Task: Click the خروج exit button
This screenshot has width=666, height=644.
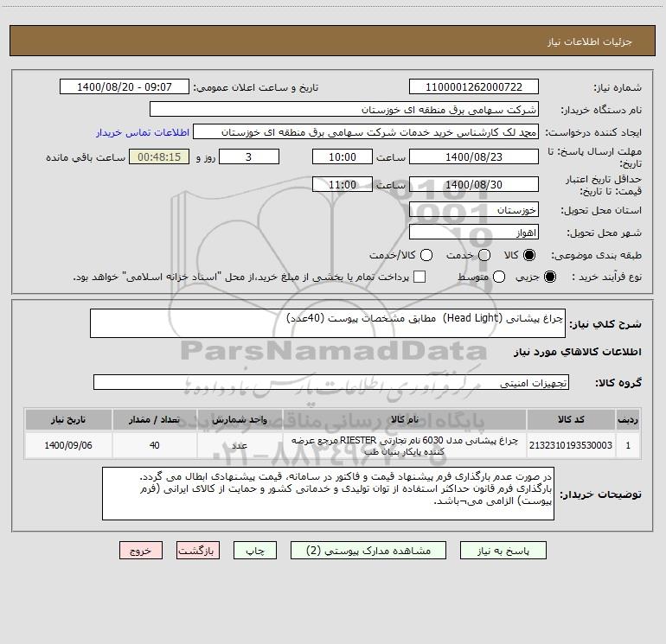Action: point(141,551)
